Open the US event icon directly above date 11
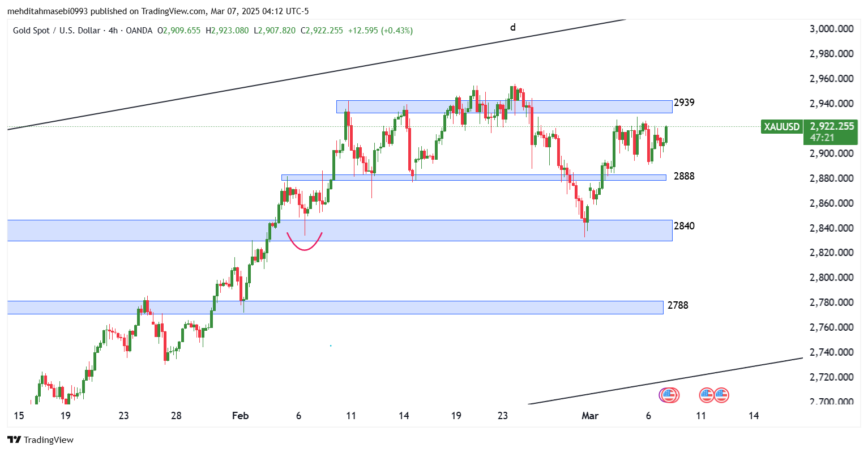Viewport: 868px width, 452px height. 705,395
